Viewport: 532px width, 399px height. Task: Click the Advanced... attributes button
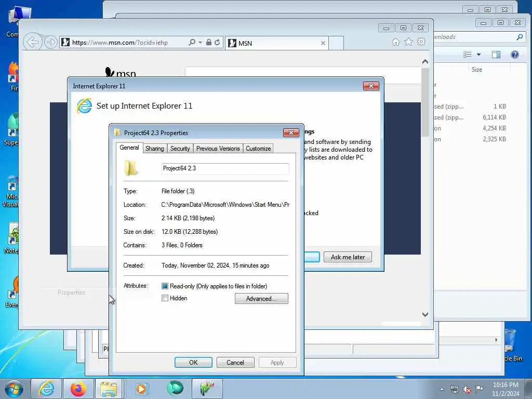point(261,299)
